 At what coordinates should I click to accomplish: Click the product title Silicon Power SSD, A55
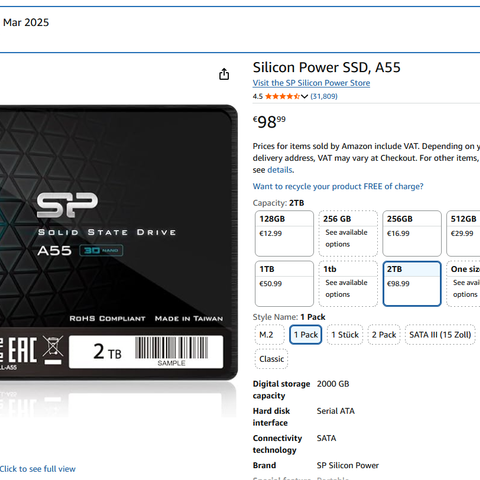pos(326,67)
